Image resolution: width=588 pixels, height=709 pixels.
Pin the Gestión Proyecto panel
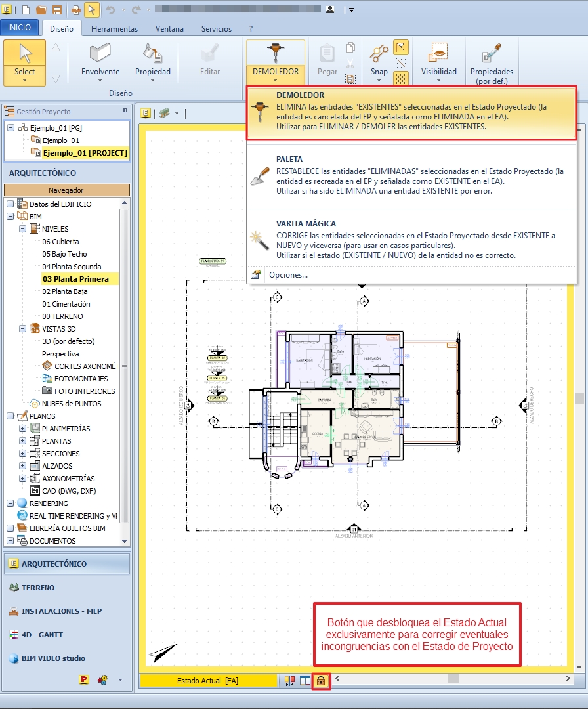[x=125, y=111]
